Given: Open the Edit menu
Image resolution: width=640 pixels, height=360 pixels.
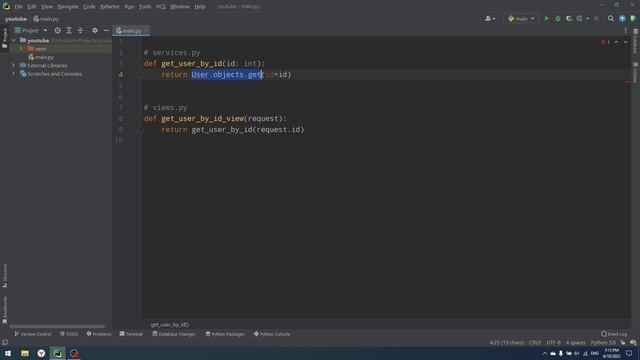Looking at the screenshot, I should [x=32, y=7].
